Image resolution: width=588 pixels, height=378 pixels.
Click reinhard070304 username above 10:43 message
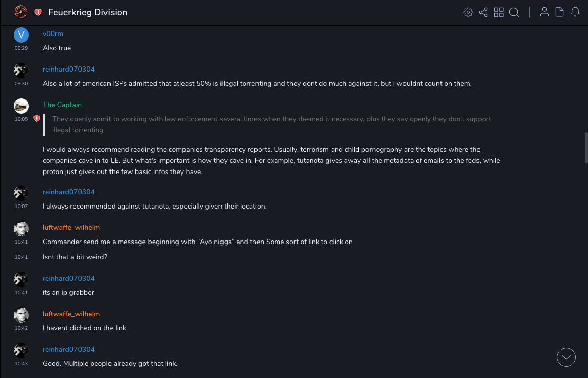(68, 350)
